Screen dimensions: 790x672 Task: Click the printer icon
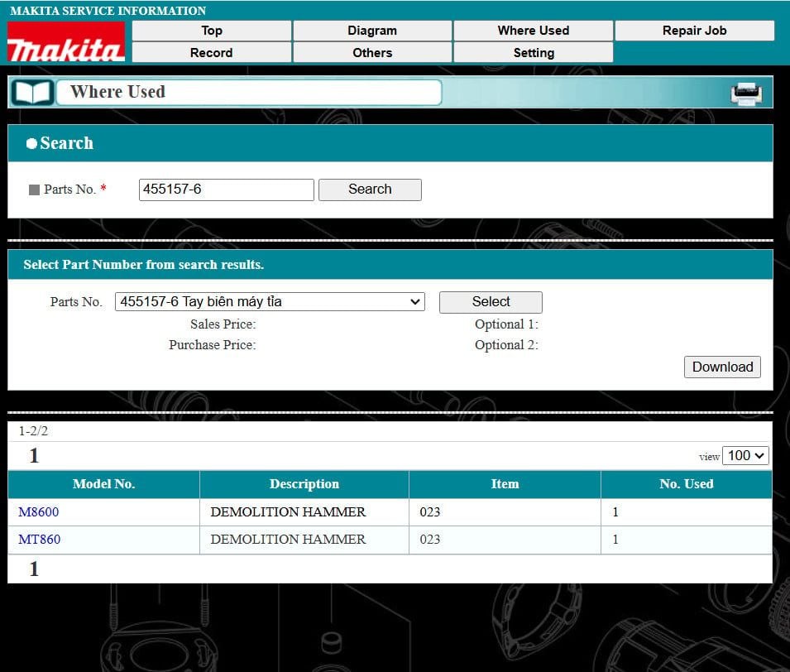click(746, 94)
